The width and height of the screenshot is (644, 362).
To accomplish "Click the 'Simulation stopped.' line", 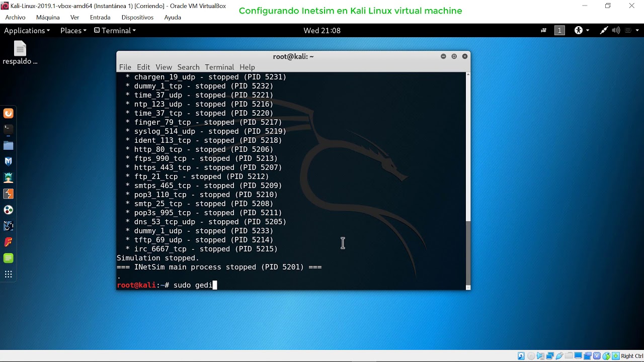I will pyautogui.click(x=158, y=258).
